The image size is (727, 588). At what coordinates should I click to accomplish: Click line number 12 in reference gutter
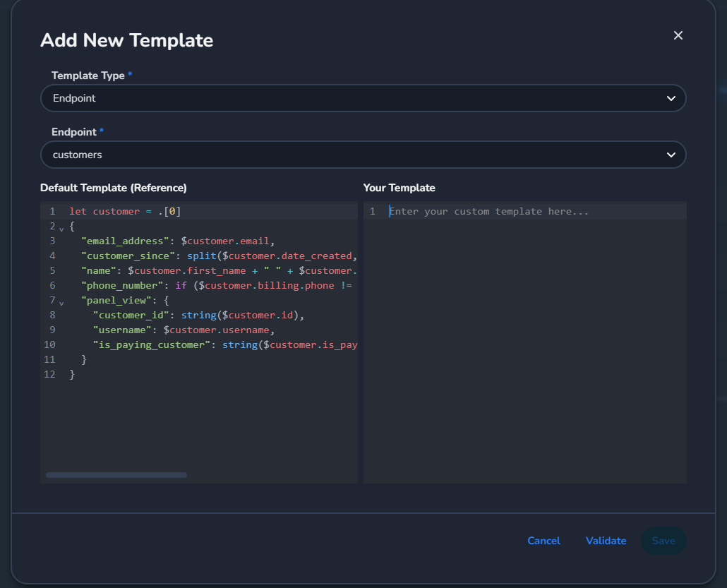pyautogui.click(x=49, y=375)
